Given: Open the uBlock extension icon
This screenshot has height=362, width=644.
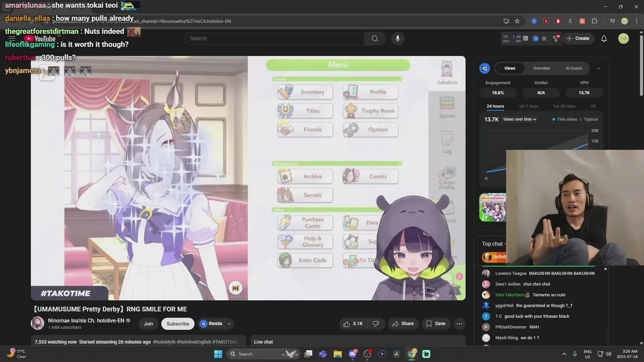Looking at the screenshot, I should (546, 21).
